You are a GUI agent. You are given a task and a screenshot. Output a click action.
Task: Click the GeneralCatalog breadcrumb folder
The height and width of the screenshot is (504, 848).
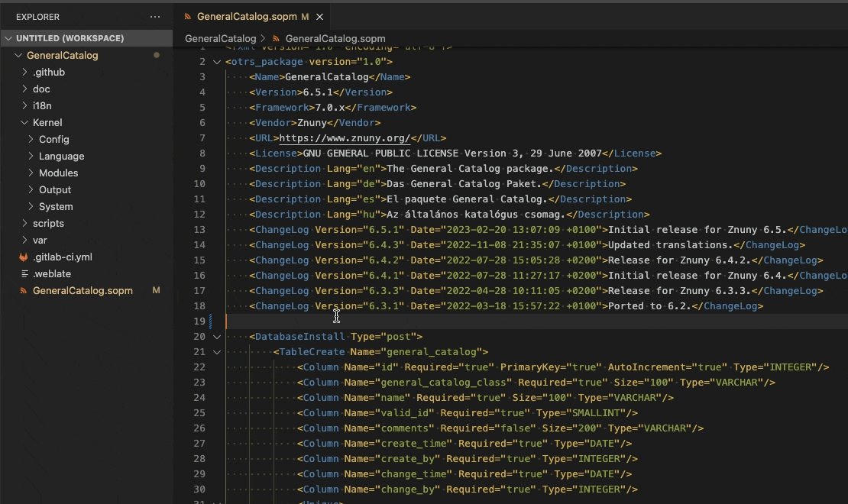coord(220,38)
